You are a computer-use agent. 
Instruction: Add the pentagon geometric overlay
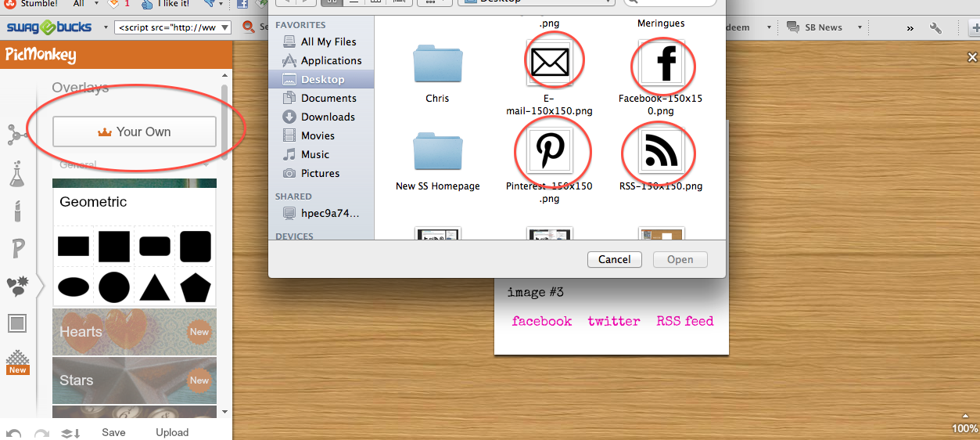click(196, 287)
